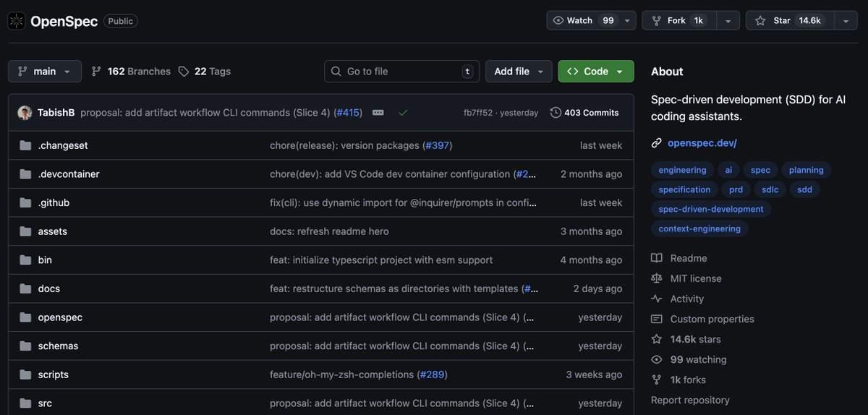Select the spec-driven-development topic tag

click(x=710, y=209)
